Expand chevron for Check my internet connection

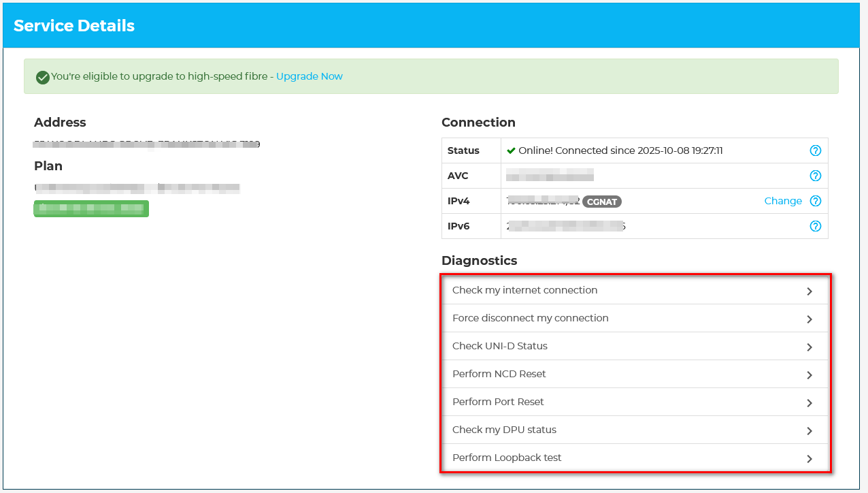(x=809, y=291)
